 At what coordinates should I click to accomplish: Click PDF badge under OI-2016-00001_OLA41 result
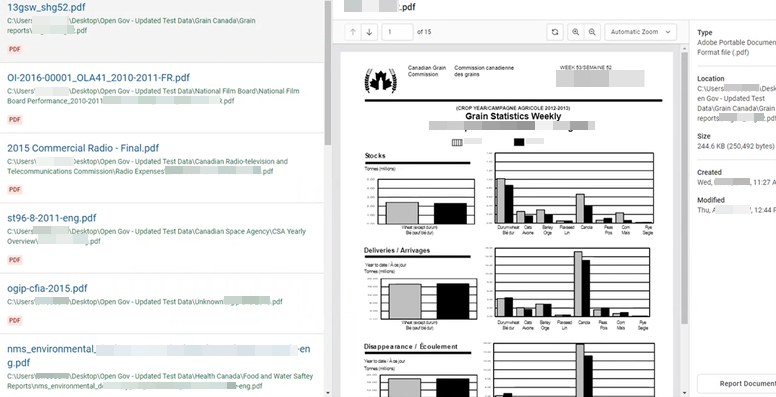coord(15,120)
